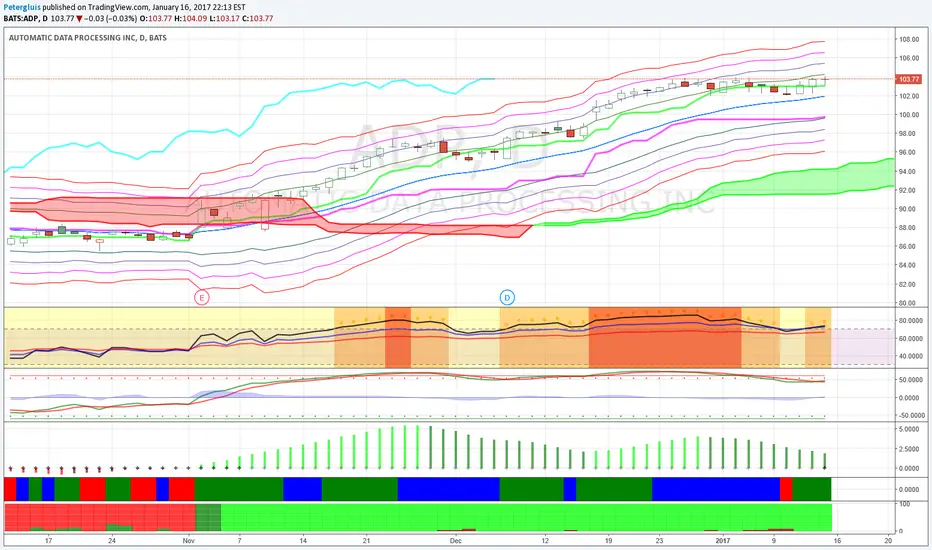This screenshot has height=550, width=932.
Task: Click the 50.0000 indicator axis label
Action: (x=911, y=380)
